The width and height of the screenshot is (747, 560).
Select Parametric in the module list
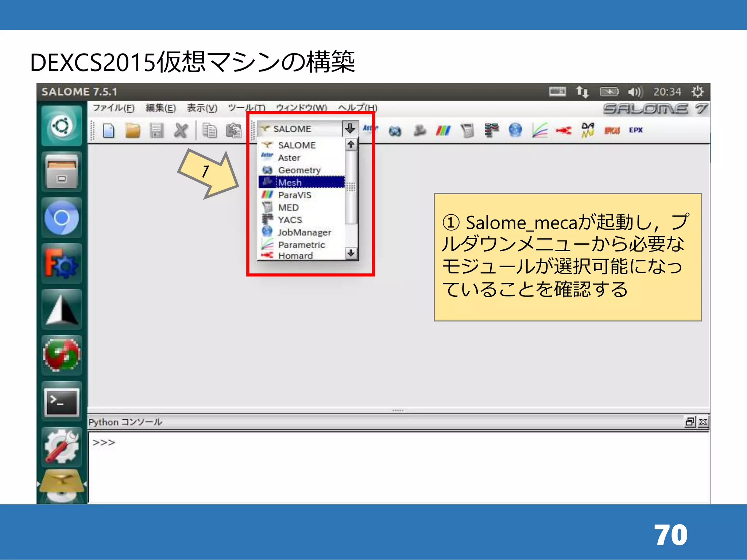pos(302,245)
